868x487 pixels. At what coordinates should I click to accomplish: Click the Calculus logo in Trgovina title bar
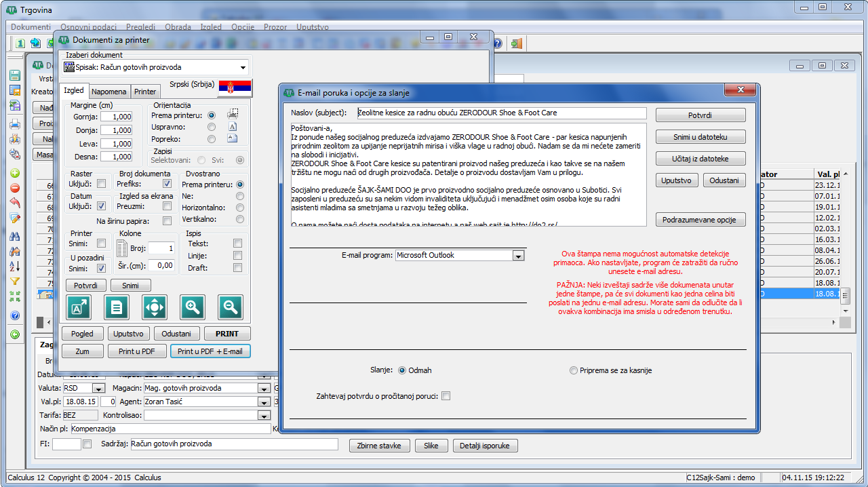point(11,9)
